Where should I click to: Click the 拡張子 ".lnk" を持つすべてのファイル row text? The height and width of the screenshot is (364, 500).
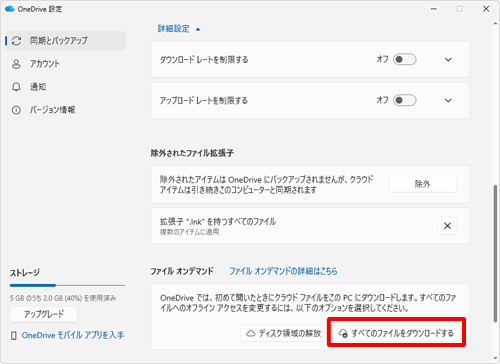[218, 222]
